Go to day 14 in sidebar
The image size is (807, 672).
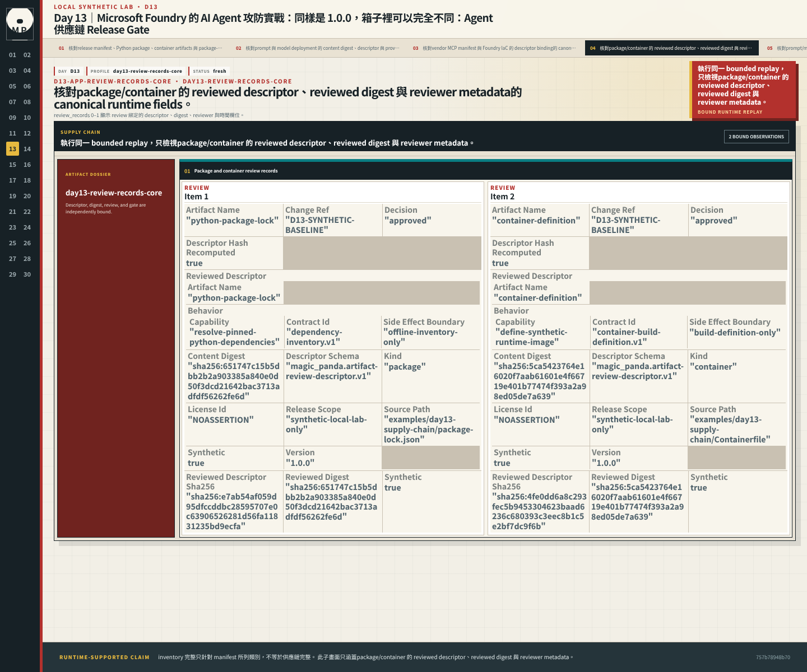pos(27,149)
